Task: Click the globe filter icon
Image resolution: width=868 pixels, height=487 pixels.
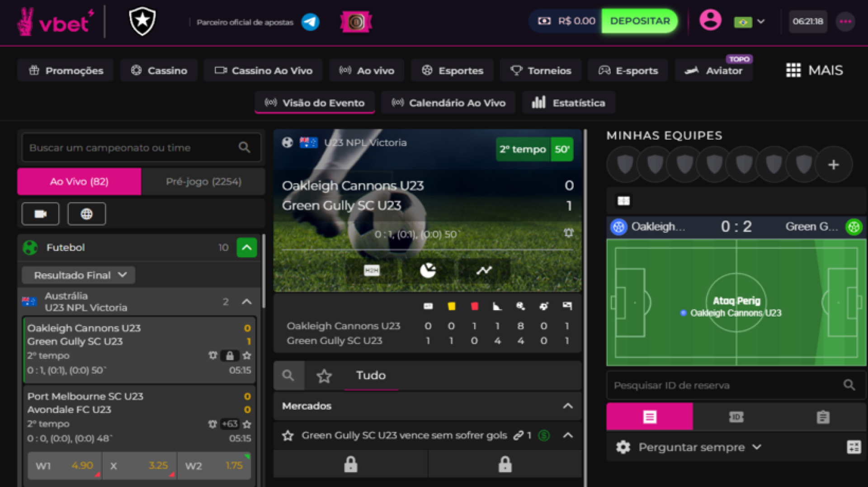Action: click(x=87, y=214)
